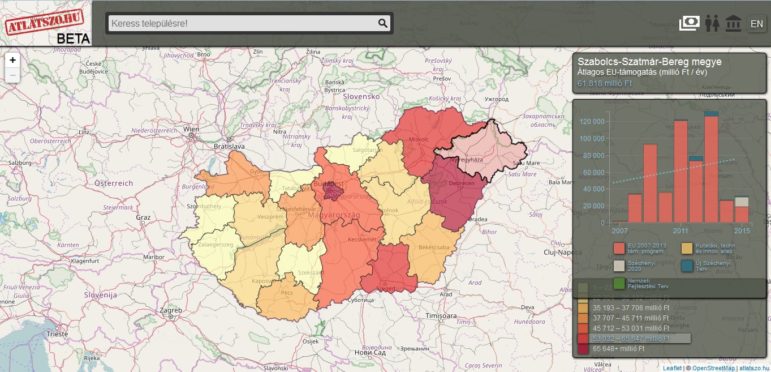The height and width of the screenshot is (372, 771).
Task: Select the population people icon
Action: [712, 23]
